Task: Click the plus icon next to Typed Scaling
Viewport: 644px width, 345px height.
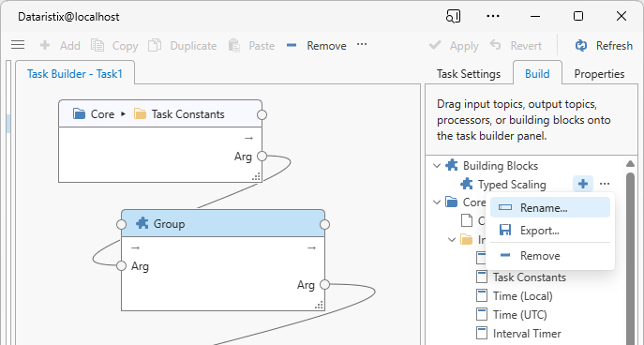Action: (x=583, y=184)
